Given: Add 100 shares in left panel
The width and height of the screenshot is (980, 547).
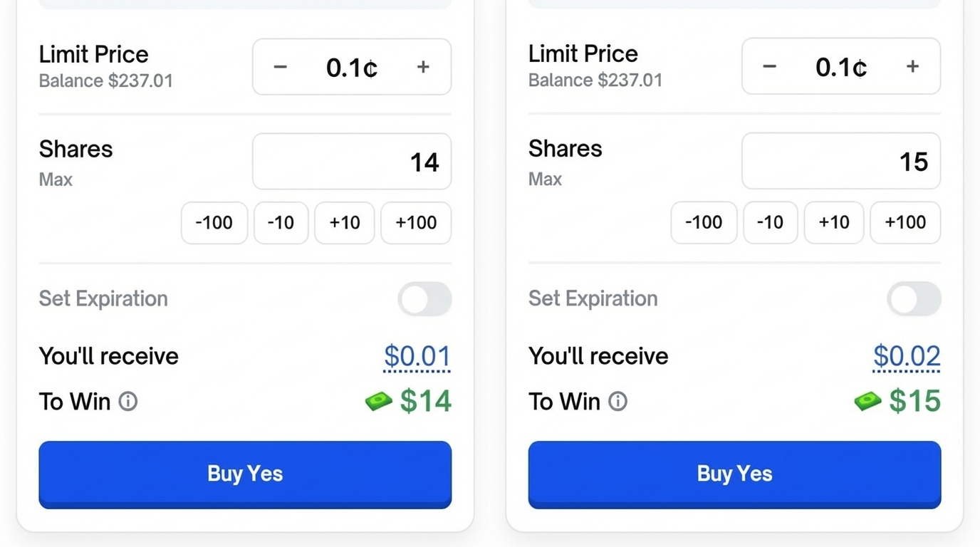Looking at the screenshot, I should click(416, 223).
